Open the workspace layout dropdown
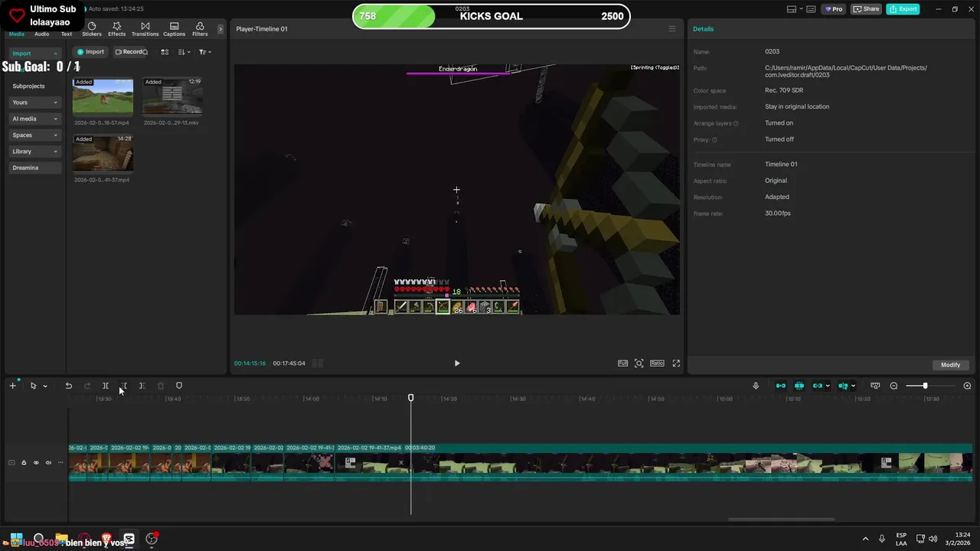The width and height of the screenshot is (980, 551). 795,9
